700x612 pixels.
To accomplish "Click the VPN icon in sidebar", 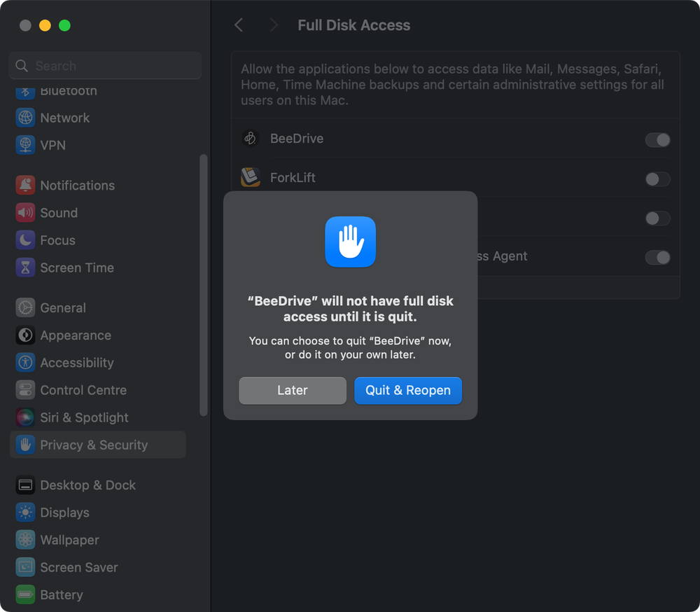I will pyautogui.click(x=25, y=145).
